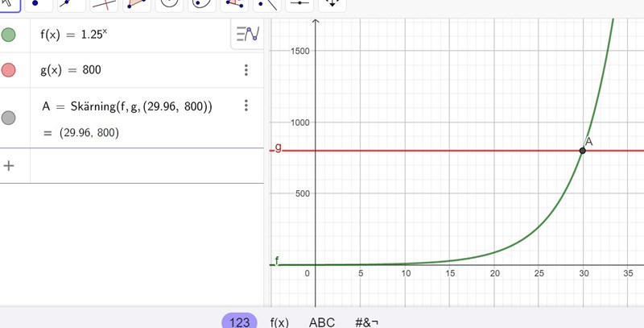Viewport: 644px width, 328px height.
Task: Toggle visibility of intersection point A
Action: click(x=9, y=118)
